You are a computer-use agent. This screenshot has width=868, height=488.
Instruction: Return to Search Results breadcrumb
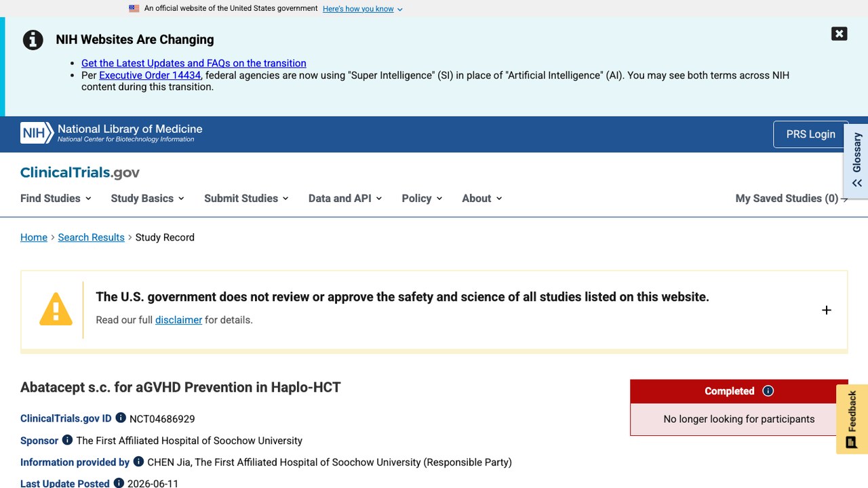91,237
